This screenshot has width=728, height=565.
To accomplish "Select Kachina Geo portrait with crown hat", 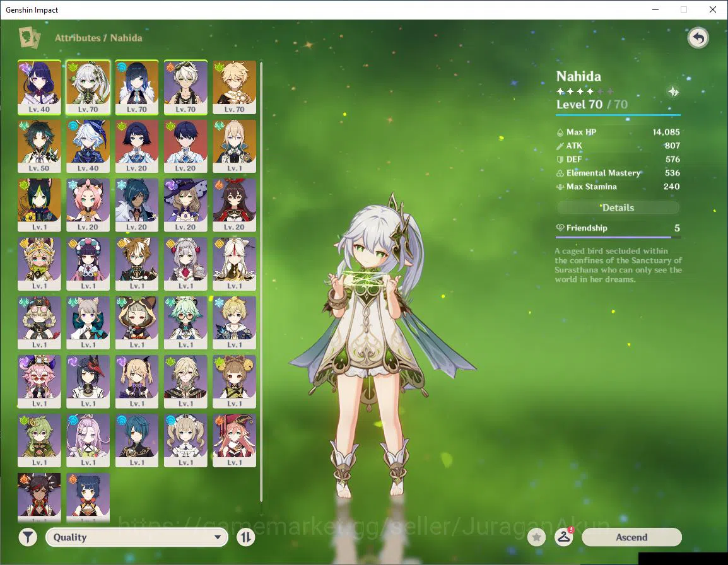I will 39,264.
